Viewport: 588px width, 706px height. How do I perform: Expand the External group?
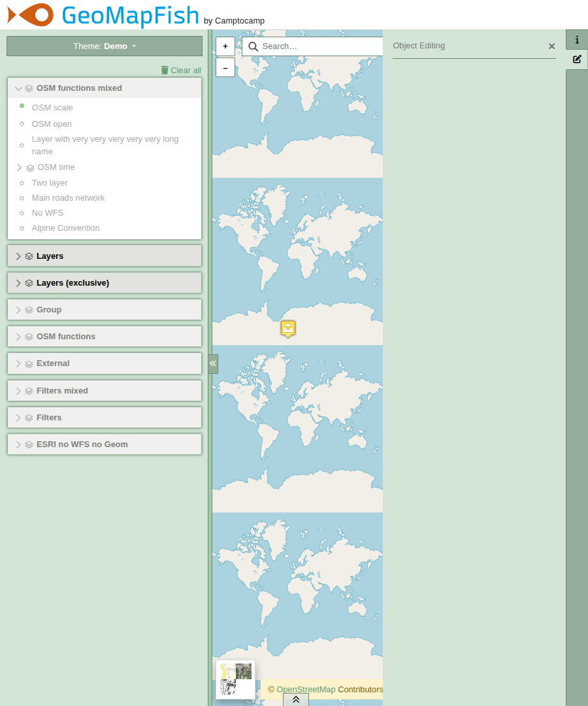tap(18, 364)
